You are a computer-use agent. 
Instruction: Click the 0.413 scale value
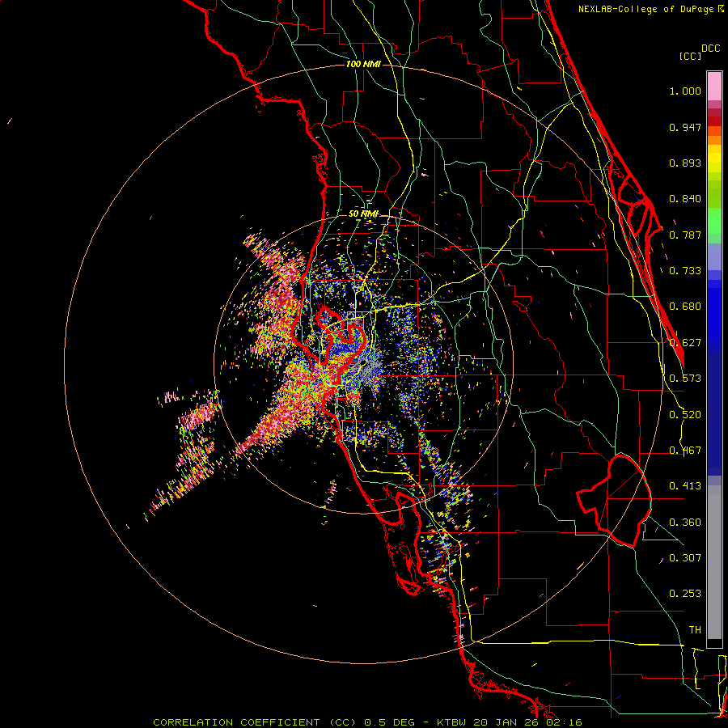point(685,486)
